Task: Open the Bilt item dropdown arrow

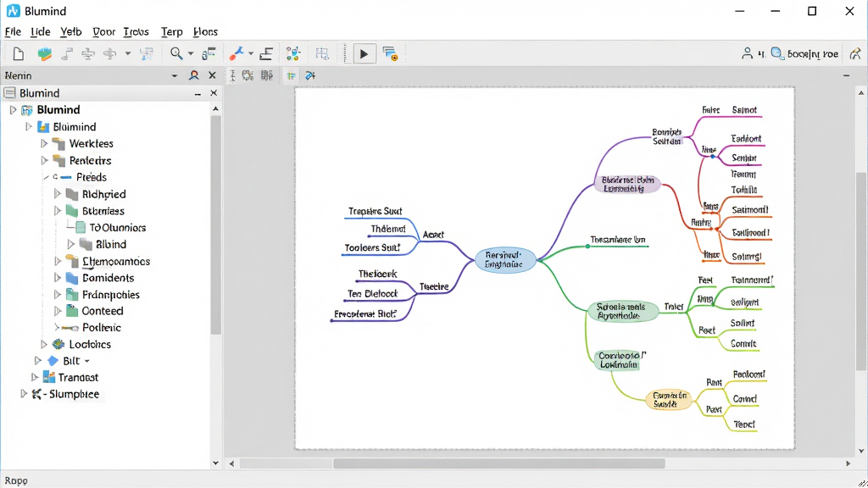Action: pyautogui.click(x=87, y=361)
